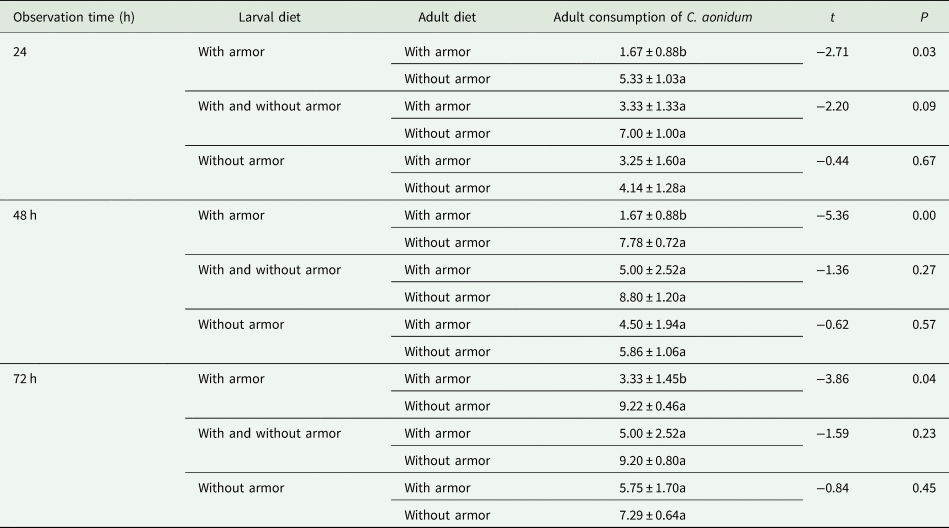The height and width of the screenshot is (528, 949).
Task: Click the t column header
Action: coord(832,18)
